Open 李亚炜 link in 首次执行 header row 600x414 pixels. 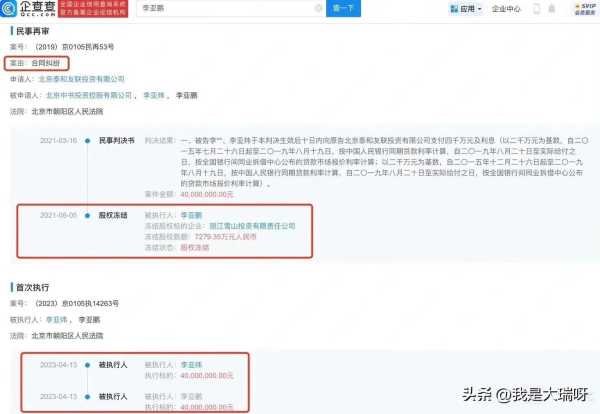[x=57, y=319]
